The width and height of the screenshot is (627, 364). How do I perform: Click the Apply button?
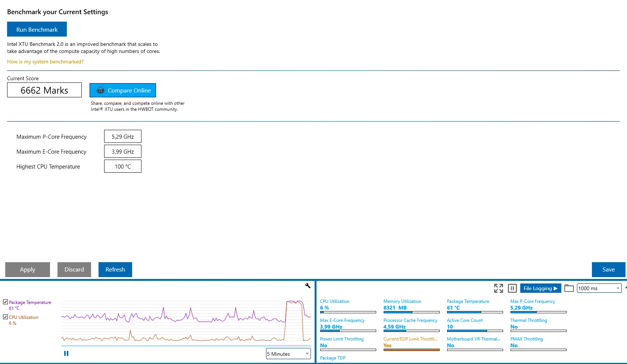click(x=28, y=270)
